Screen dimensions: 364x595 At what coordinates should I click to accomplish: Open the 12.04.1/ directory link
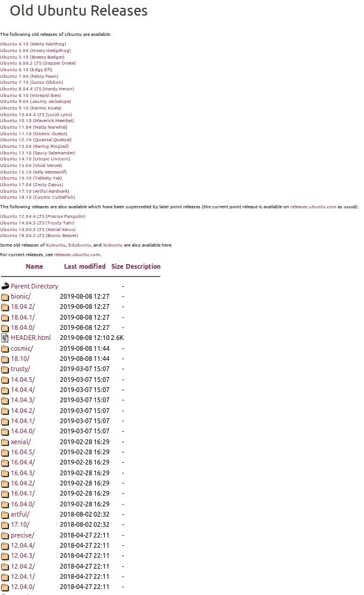point(23,576)
